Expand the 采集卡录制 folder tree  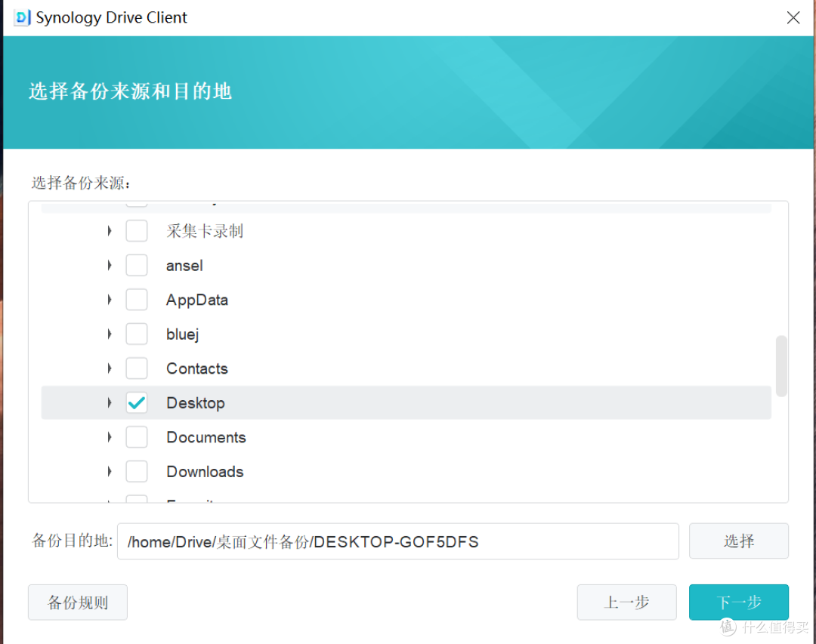point(110,230)
